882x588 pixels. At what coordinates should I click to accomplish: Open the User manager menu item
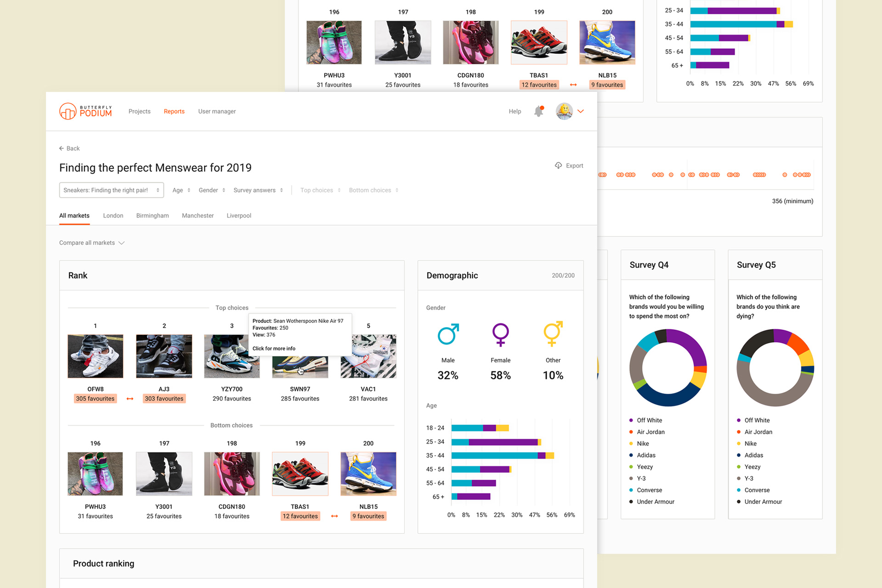[x=217, y=111]
